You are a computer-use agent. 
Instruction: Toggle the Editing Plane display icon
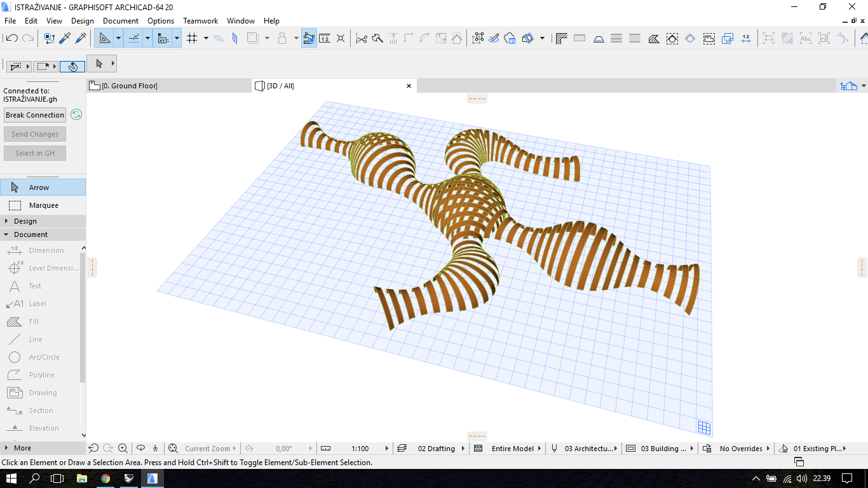(x=219, y=38)
